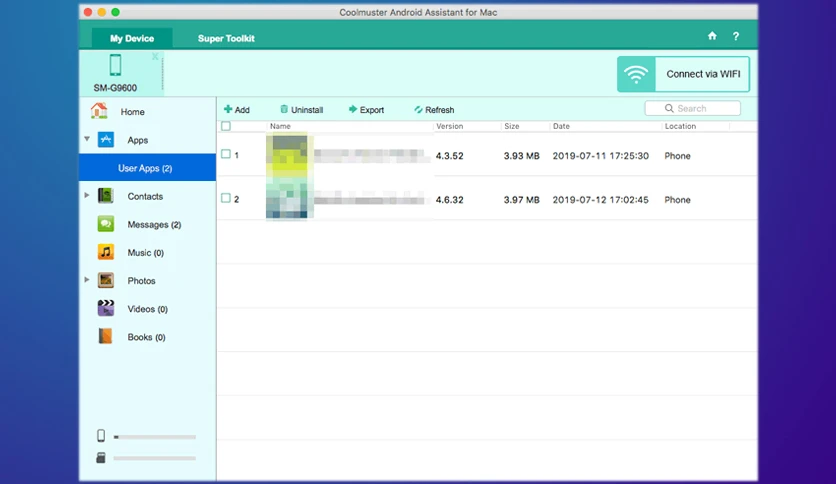Viewport: 836px width, 484px height.
Task: Open the help question mark icon
Action: (x=736, y=36)
